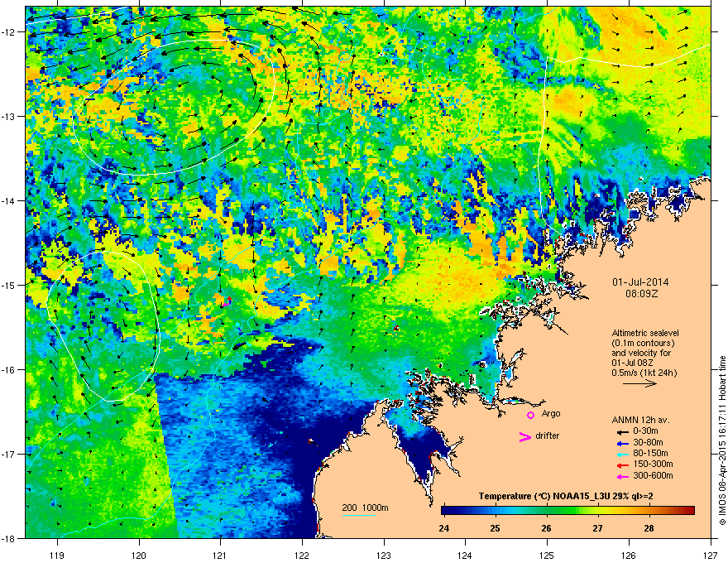Screen dimensions: 728x563
Task: Click the '-18' latitude axis label
Action: pos(8,538)
